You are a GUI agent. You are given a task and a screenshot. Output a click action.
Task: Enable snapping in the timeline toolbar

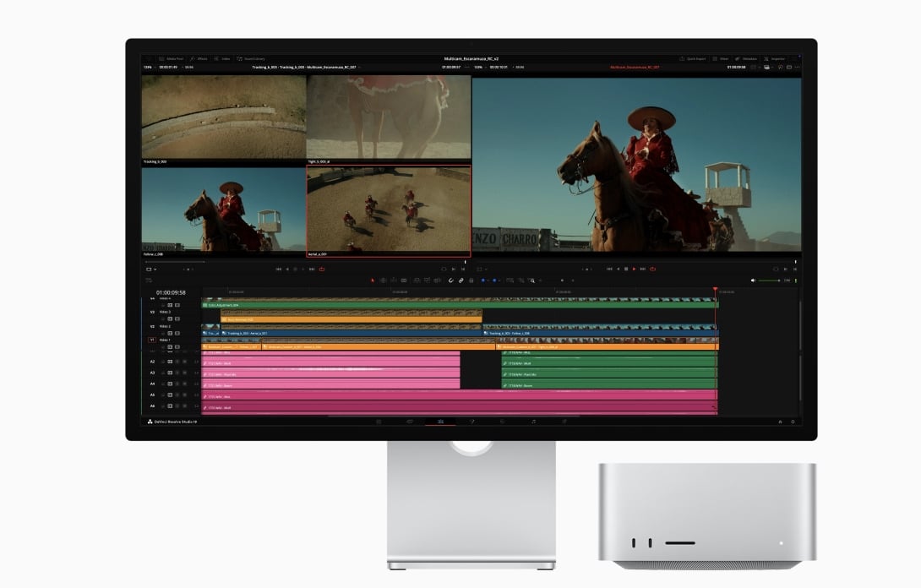click(450, 280)
